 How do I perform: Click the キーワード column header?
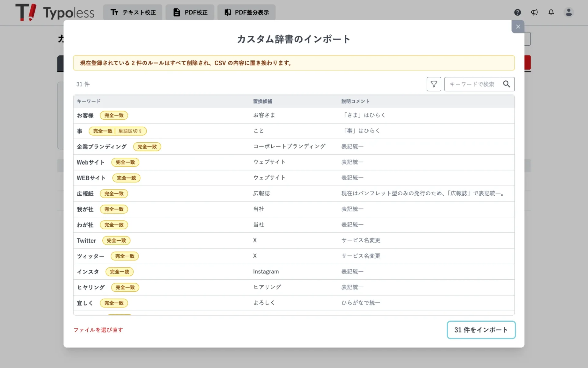89,101
